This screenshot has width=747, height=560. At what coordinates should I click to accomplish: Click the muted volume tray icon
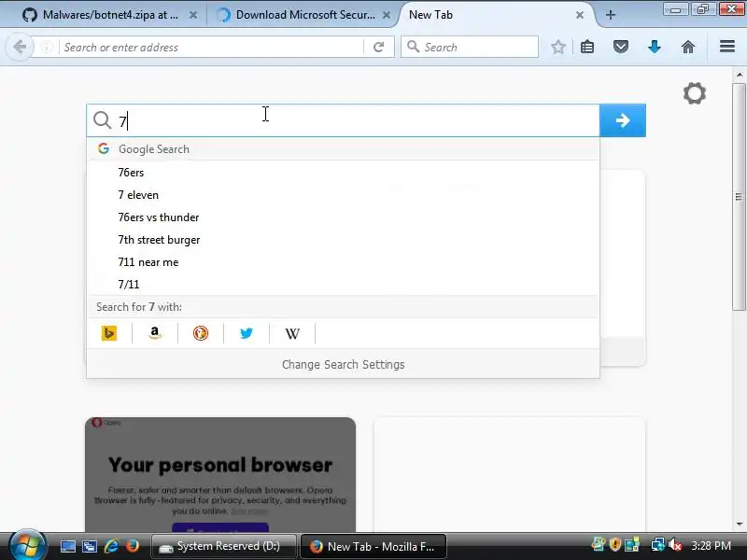(x=674, y=545)
